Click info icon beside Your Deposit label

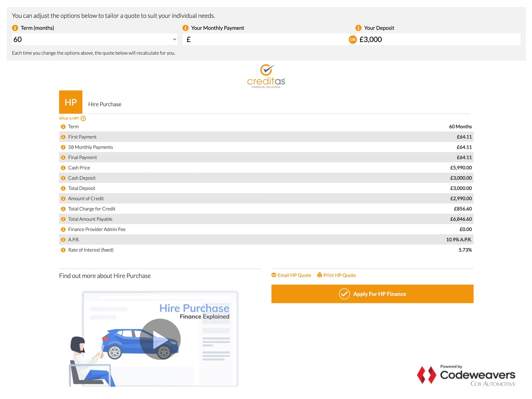[x=358, y=28]
